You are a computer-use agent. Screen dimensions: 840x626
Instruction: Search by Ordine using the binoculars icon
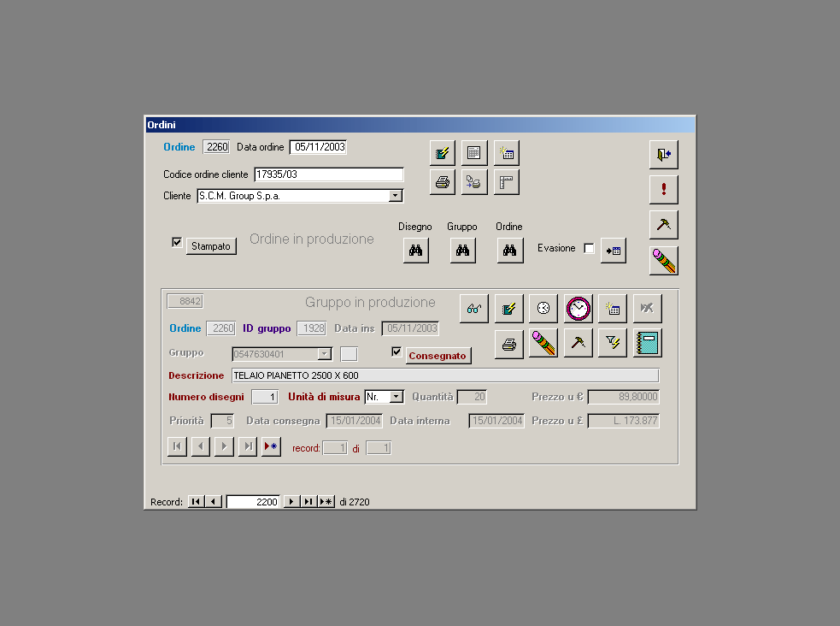click(x=510, y=251)
